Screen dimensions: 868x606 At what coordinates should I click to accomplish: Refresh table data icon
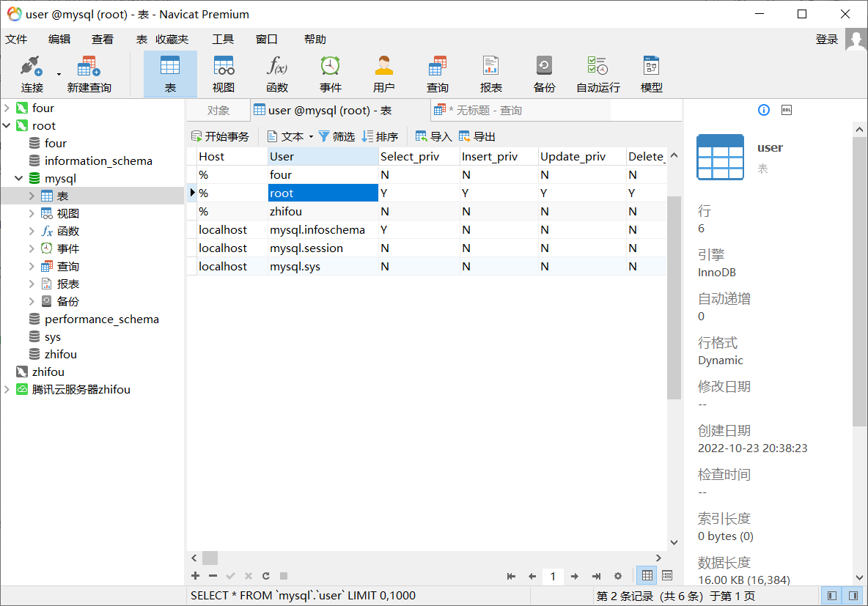(265, 576)
